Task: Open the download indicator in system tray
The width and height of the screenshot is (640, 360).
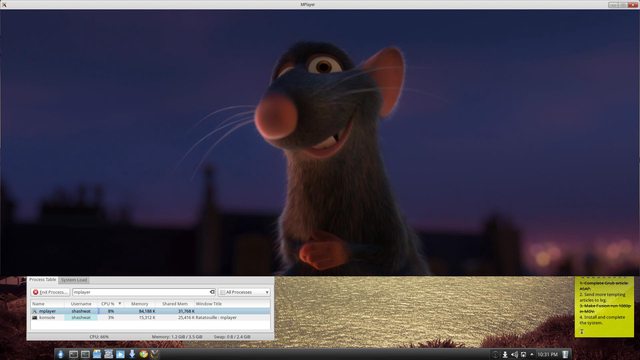Action: [x=505, y=355]
